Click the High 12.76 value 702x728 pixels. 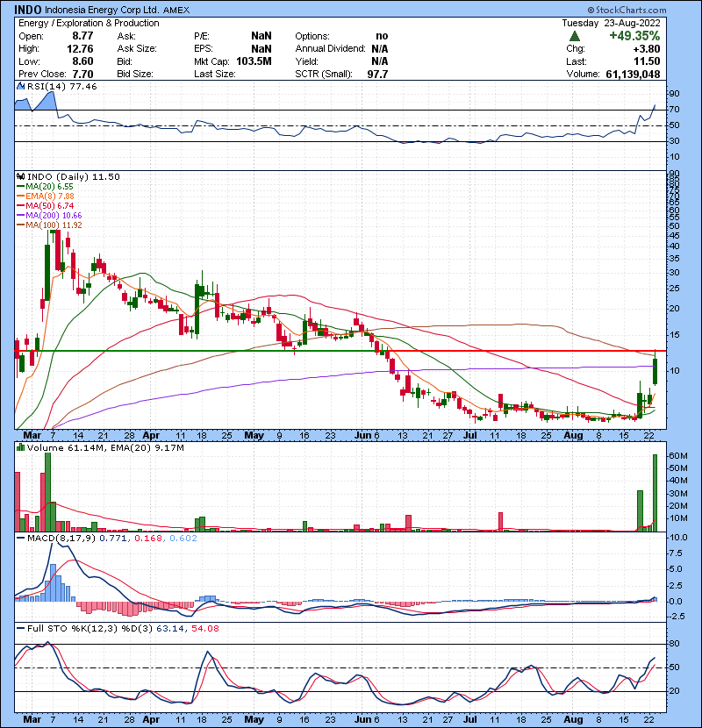[x=80, y=49]
